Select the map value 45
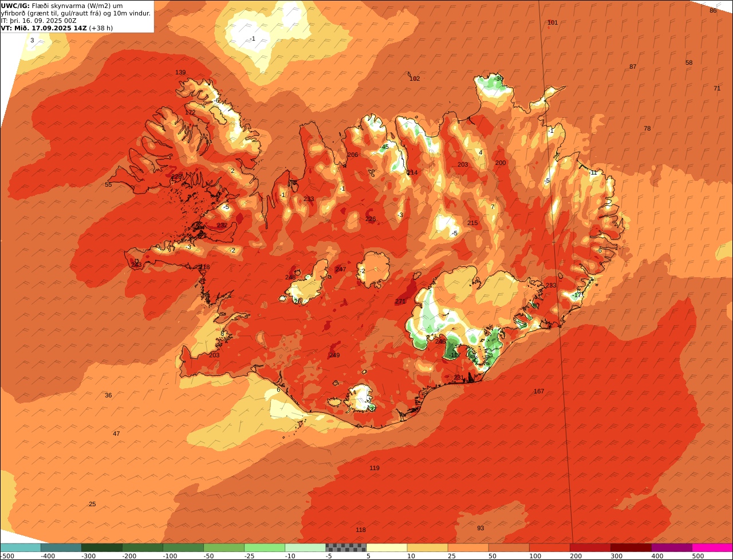This screenshot has width=733, height=560. [x=385, y=147]
